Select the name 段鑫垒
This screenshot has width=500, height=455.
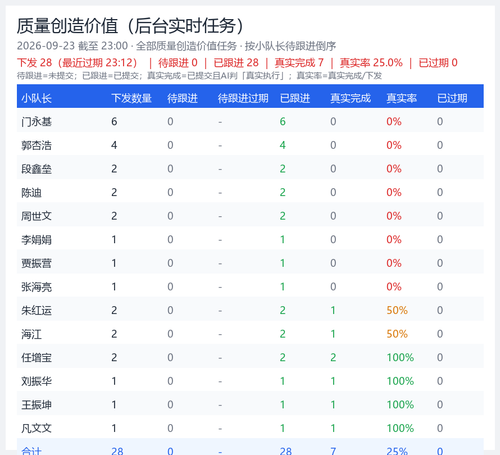click(x=36, y=169)
